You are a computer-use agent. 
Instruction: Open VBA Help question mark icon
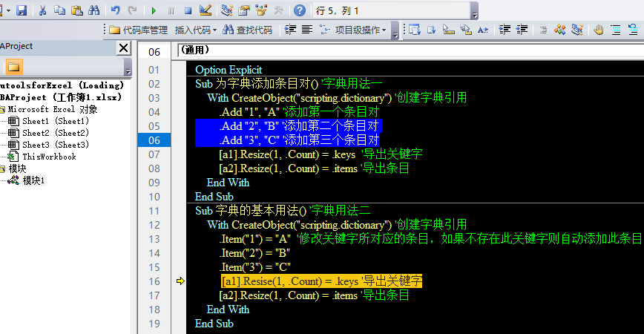tap(300, 10)
